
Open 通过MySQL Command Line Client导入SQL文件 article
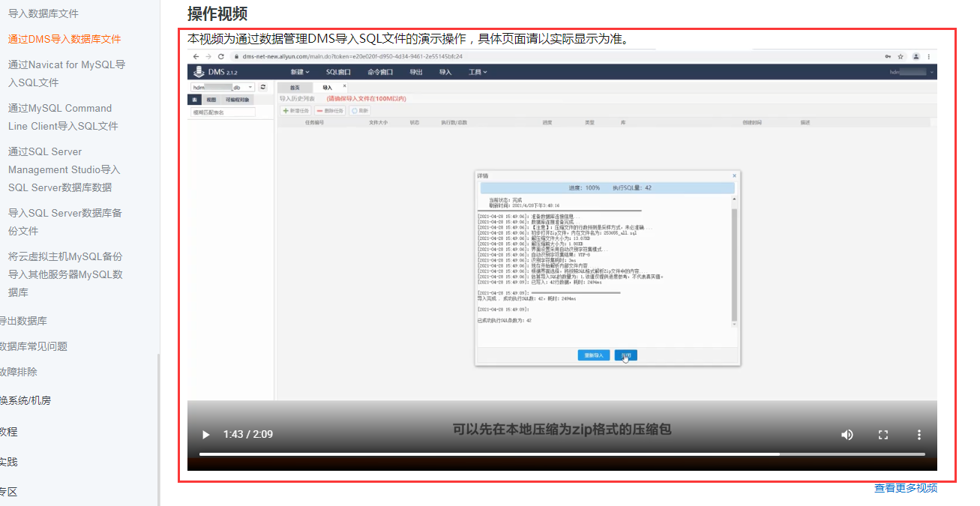[63, 117]
